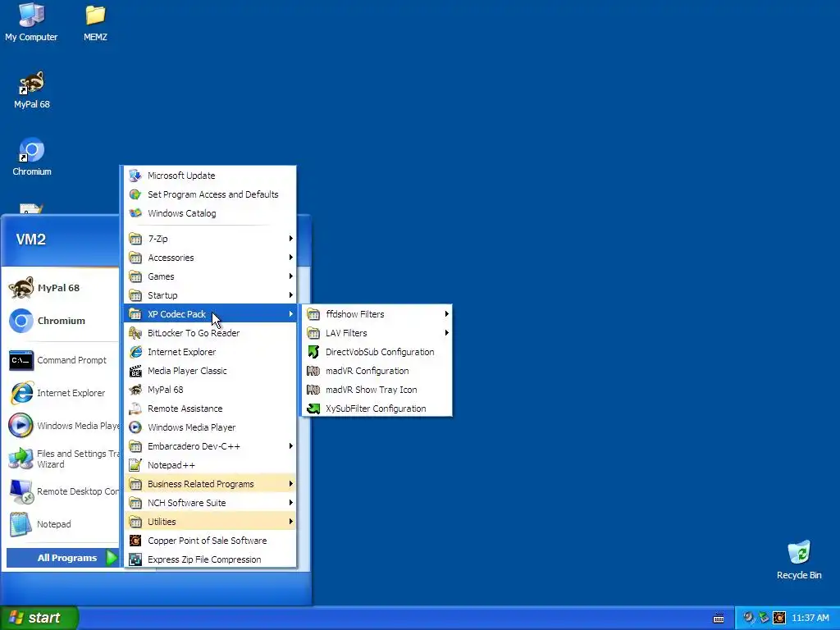Click the first system tray icon
This screenshot has width=840, height=630.
(748, 618)
